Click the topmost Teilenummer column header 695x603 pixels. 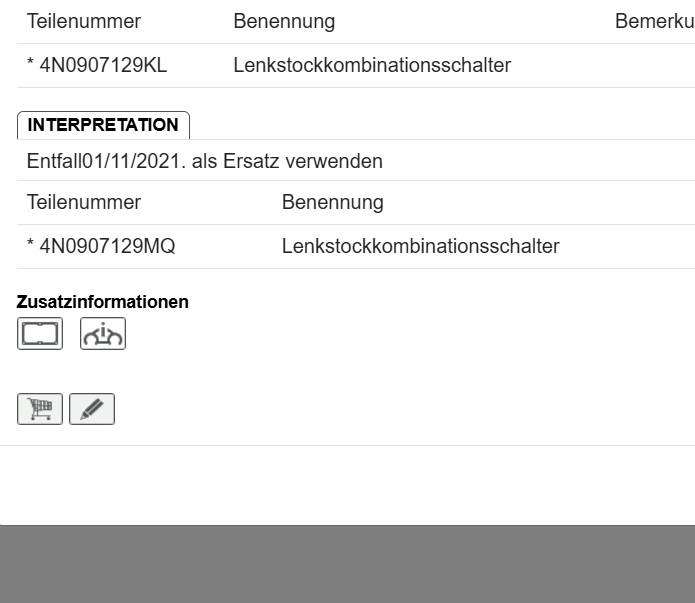tap(83, 22)
